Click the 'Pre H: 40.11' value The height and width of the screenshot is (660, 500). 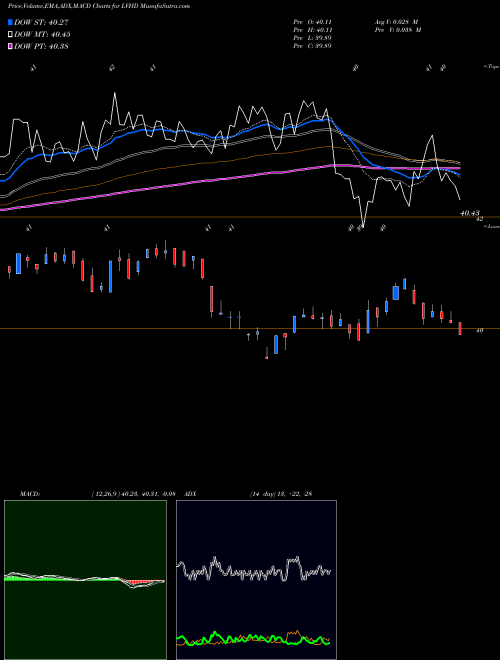click(312, 30)
